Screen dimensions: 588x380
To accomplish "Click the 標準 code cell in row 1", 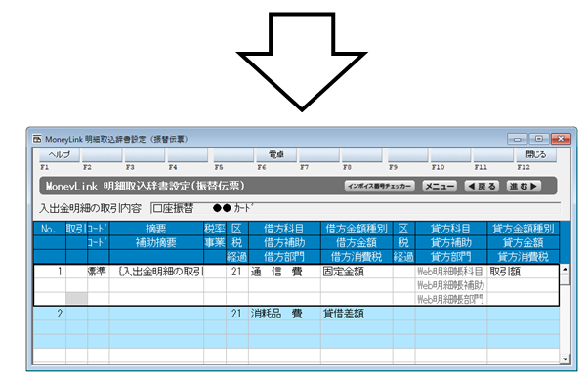I will 99,272.
